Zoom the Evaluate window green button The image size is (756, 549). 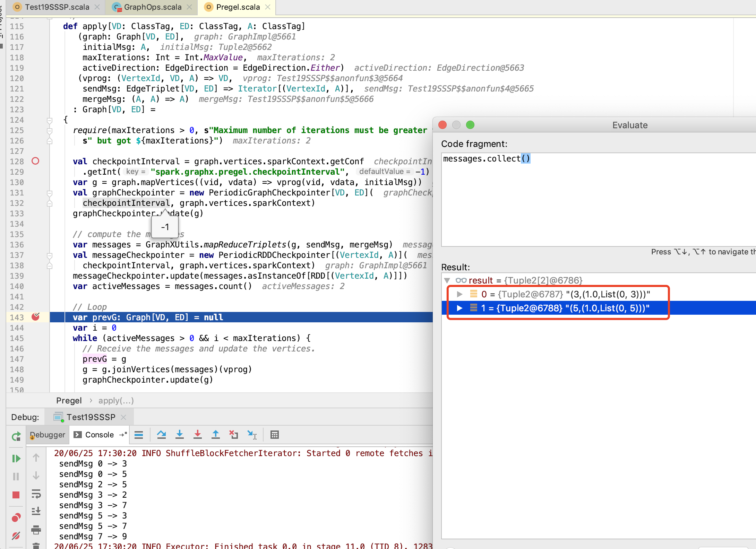pos(470,125)
